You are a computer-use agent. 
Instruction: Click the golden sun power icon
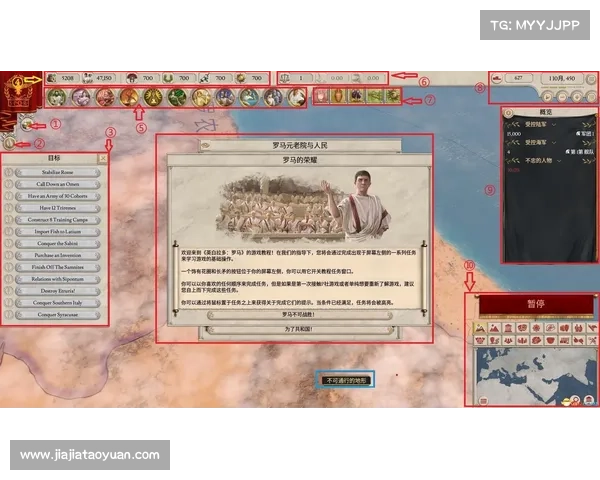241,78
